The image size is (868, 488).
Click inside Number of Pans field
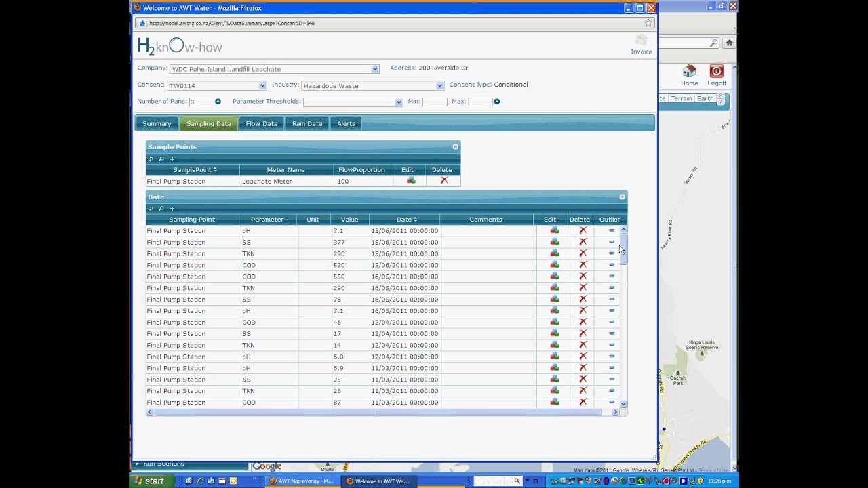[201, 102]
